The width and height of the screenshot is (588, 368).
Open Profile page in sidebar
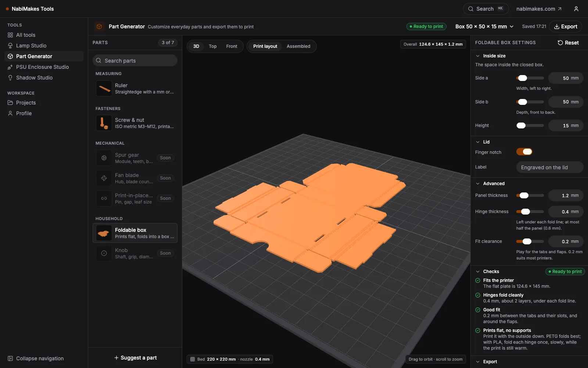click(44, 113)
